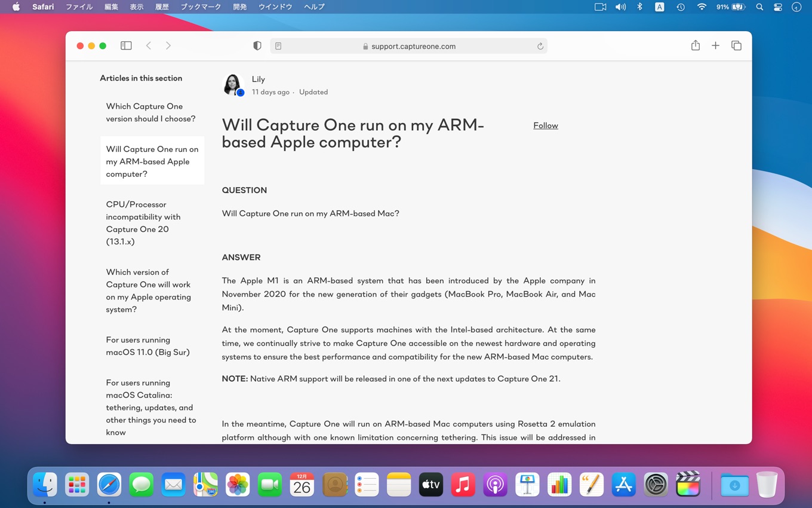
Task: Open the 履歴 menu in menu bar
Action: click(x=162, y=7)
